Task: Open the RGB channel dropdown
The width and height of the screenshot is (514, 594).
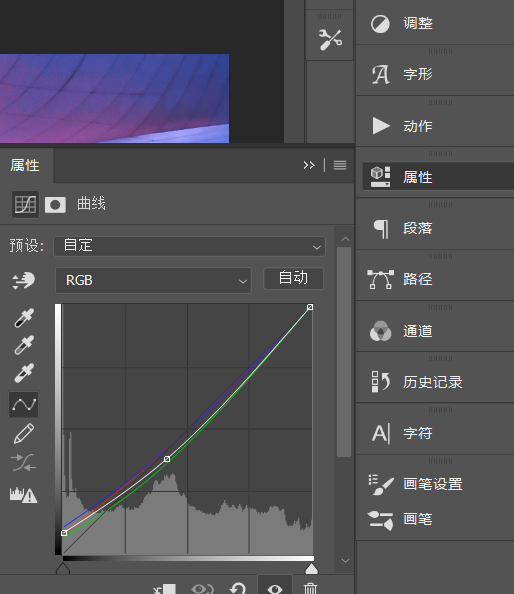Action: [x=153, y=281]
